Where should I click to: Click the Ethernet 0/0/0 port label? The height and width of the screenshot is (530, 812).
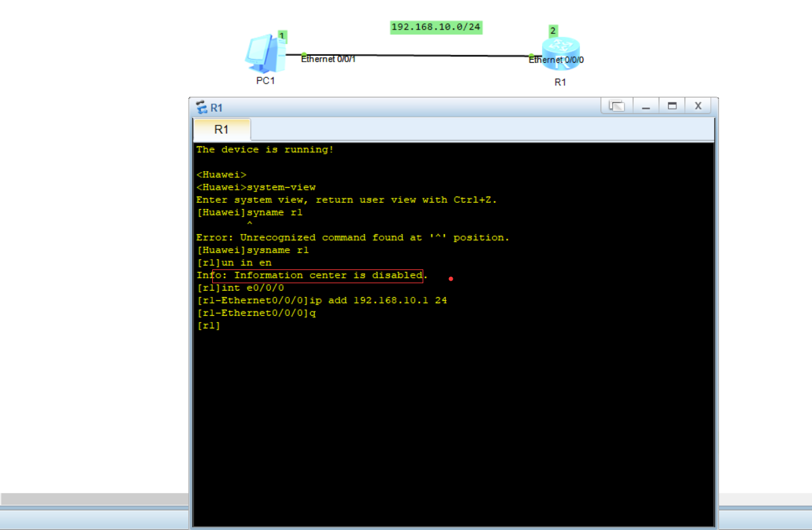(556, 60)
